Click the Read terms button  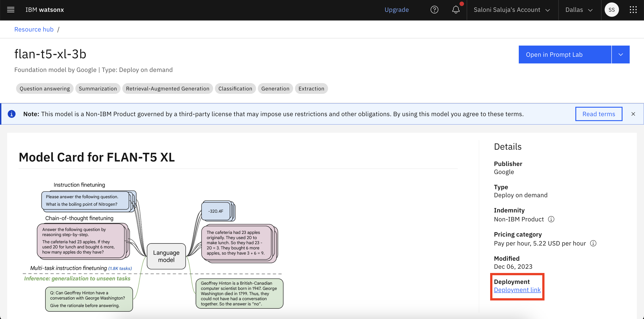coord(599,114)
